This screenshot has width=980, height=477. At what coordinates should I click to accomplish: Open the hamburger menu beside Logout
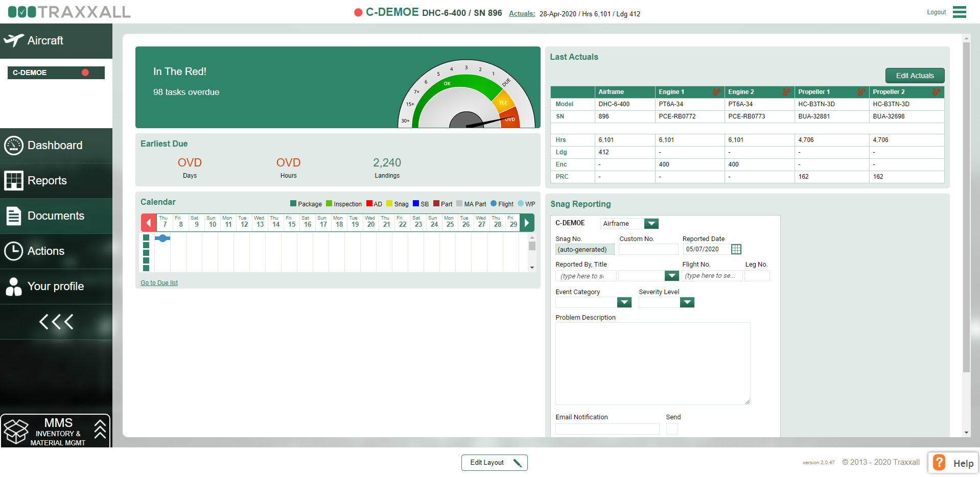pyautogui.click(x=960, y=12)
